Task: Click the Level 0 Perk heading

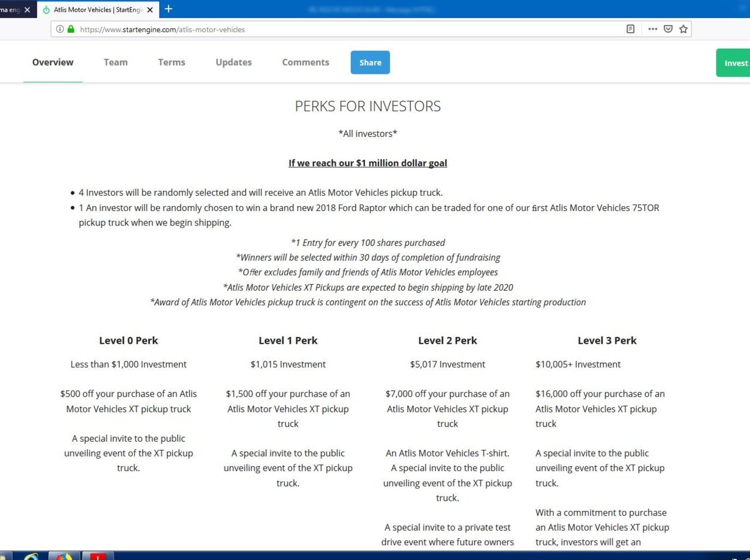Action: click(128, 340)
